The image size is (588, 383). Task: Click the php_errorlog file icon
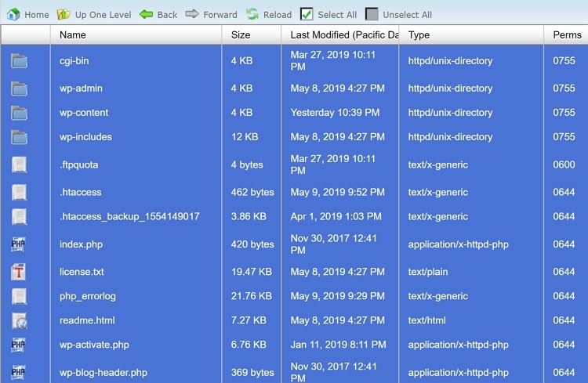click(19, 296)
